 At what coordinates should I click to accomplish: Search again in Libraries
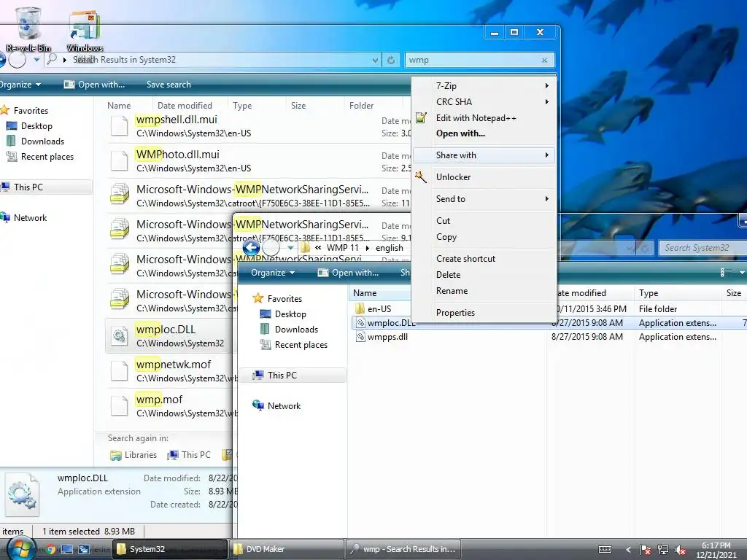click(x=133, y=455)
